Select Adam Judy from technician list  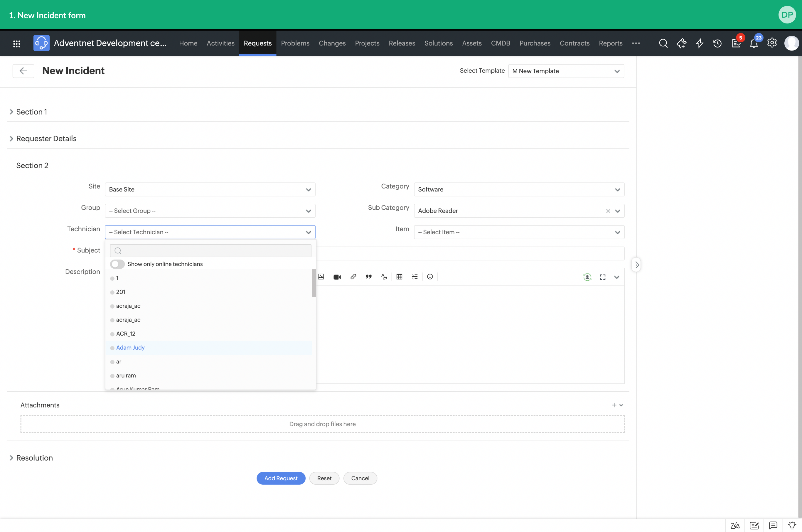[x=130, y=347]
